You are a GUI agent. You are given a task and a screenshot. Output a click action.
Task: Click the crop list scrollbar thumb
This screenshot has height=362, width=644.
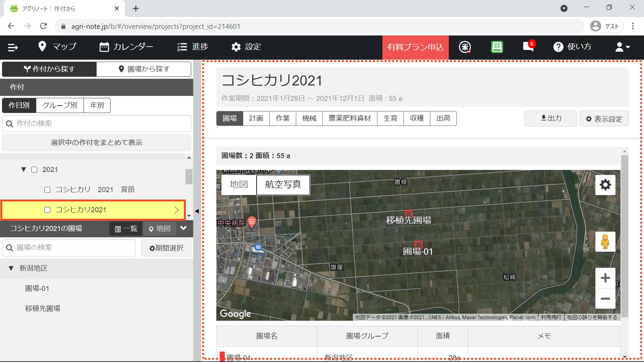189,177
